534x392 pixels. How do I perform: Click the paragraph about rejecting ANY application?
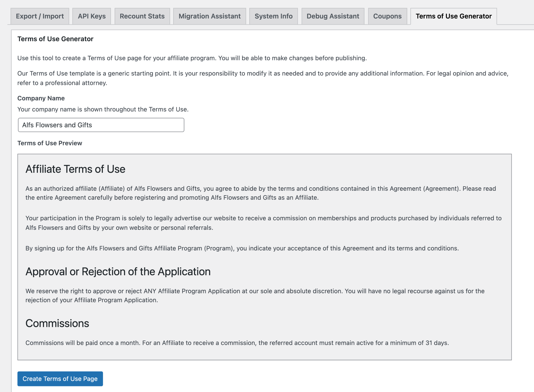[x=254, y=296]
